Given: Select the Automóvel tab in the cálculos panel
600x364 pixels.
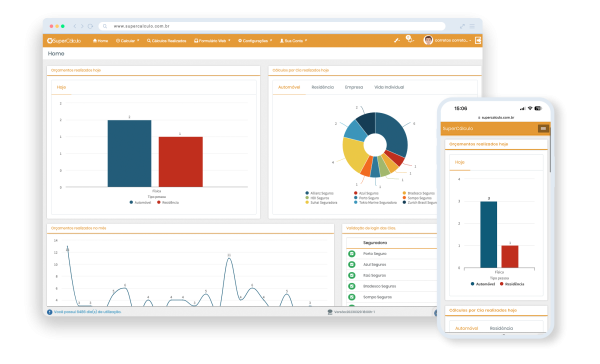Looking at the screenshot, I should tap(289, 87).
